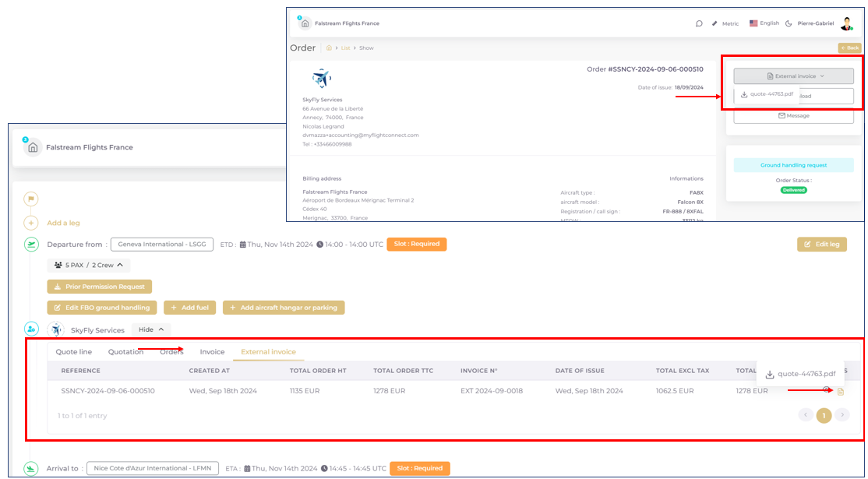Click the orange document icon in the invoice row

840,392
